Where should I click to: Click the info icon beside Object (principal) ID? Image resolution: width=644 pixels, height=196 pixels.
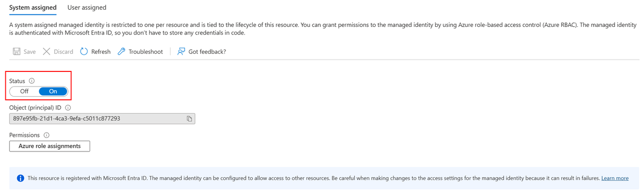coord(68,107)
